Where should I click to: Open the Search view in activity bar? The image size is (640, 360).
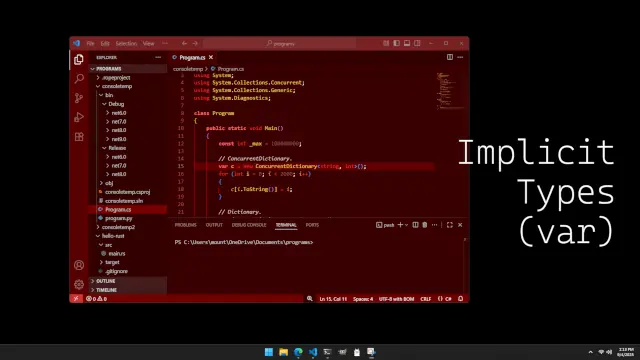[x=79, y=78]
